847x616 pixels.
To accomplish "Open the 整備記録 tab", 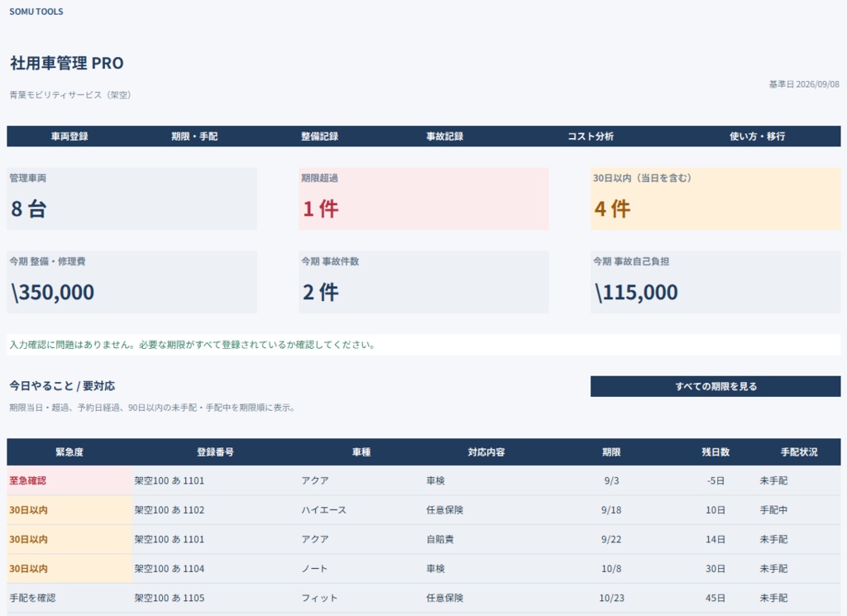I will coord(320,136).
